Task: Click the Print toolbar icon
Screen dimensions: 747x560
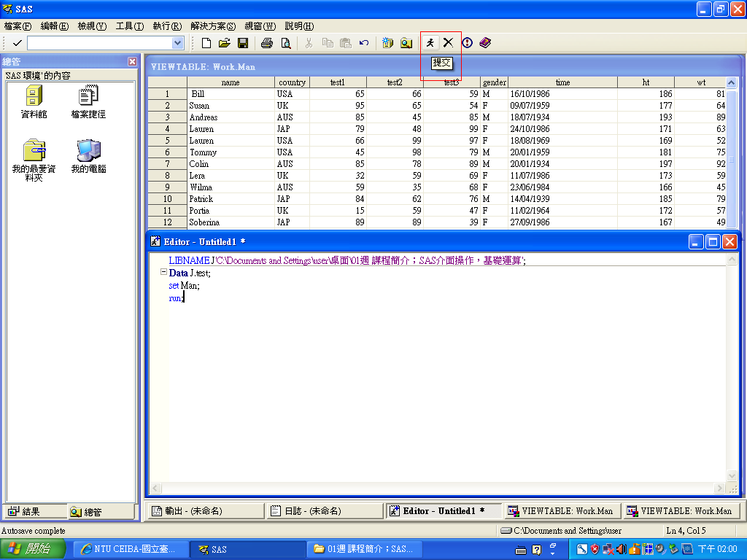Action: tap(267, 43)
